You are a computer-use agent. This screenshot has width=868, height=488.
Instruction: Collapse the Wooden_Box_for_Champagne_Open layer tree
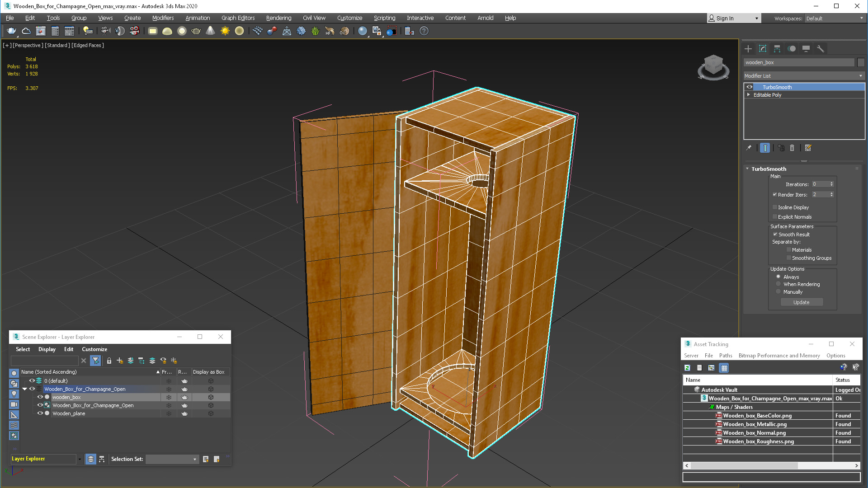[24, 389]
